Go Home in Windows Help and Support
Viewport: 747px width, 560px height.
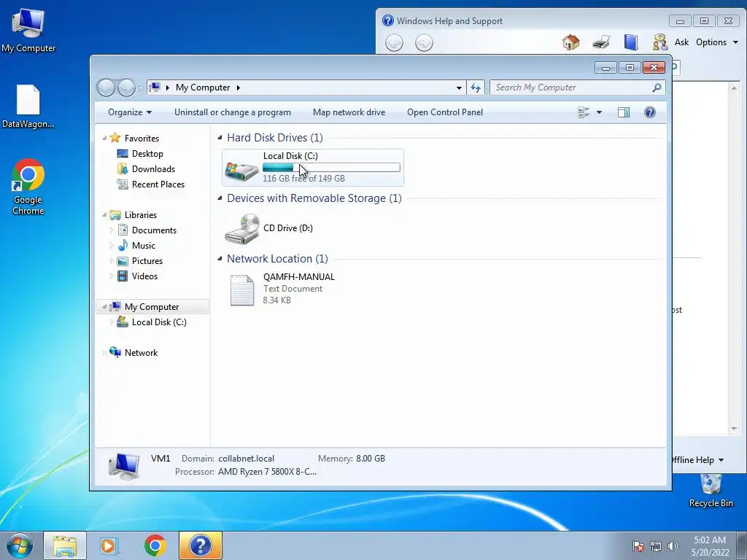570,42
